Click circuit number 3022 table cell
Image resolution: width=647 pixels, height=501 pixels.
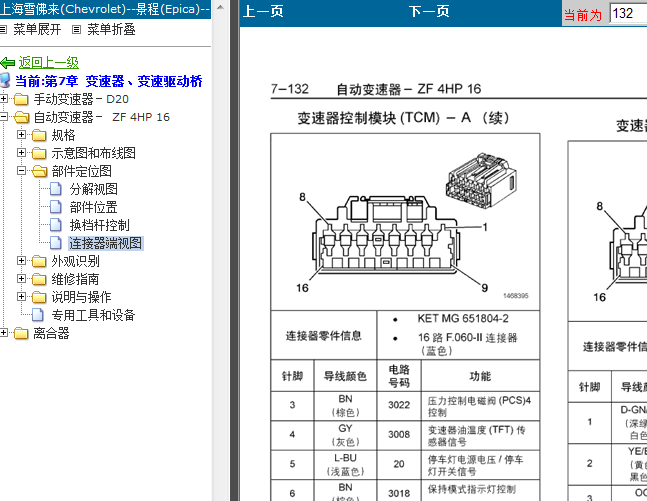click(399, 405)
